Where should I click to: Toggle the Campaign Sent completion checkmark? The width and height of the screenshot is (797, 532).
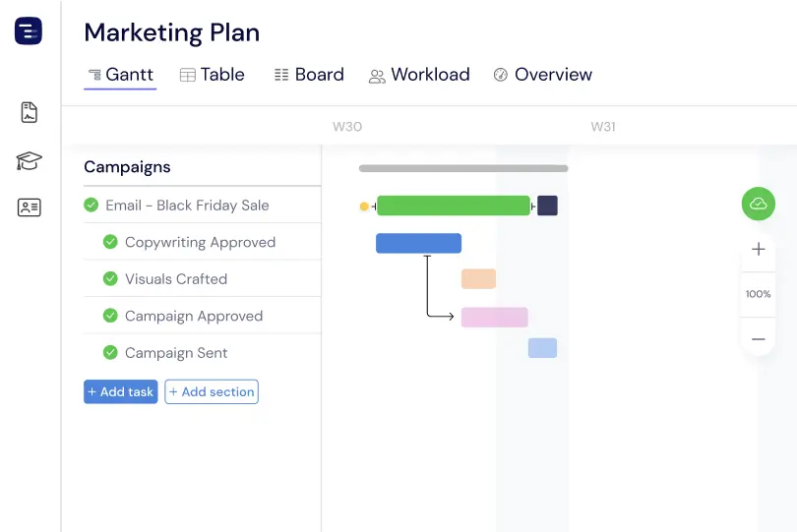tap(110, 353)
